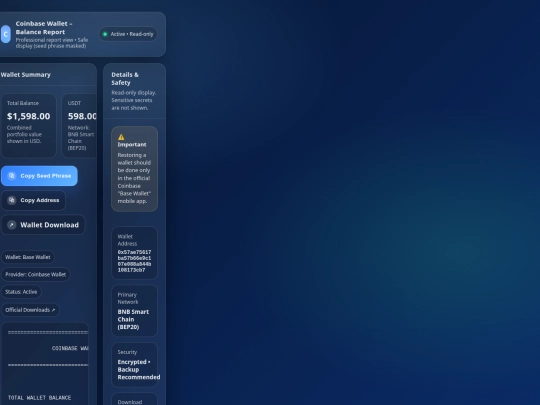Image resolution: width=540 pixels, height=405 pixels.
Task: Open the Wallet Download link button
Action: click(x=43, y=225)
